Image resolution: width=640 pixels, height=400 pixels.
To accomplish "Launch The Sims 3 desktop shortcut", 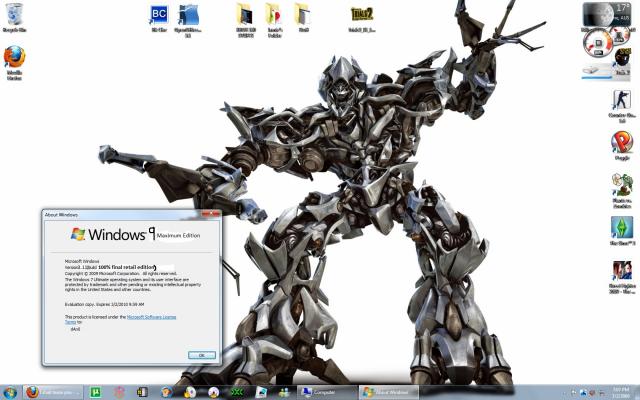I will [x=622, y=230].
